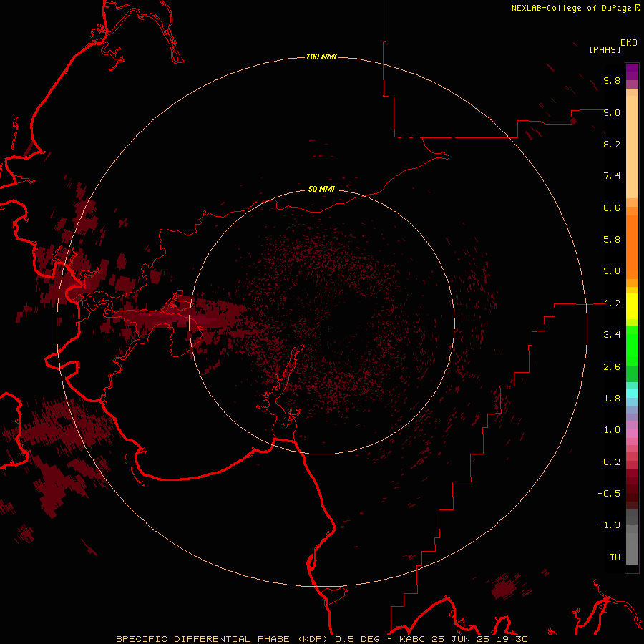Click the 1.8 scale value
The height and width of the screenshot is (644, 644).
[x=612, y=399]
